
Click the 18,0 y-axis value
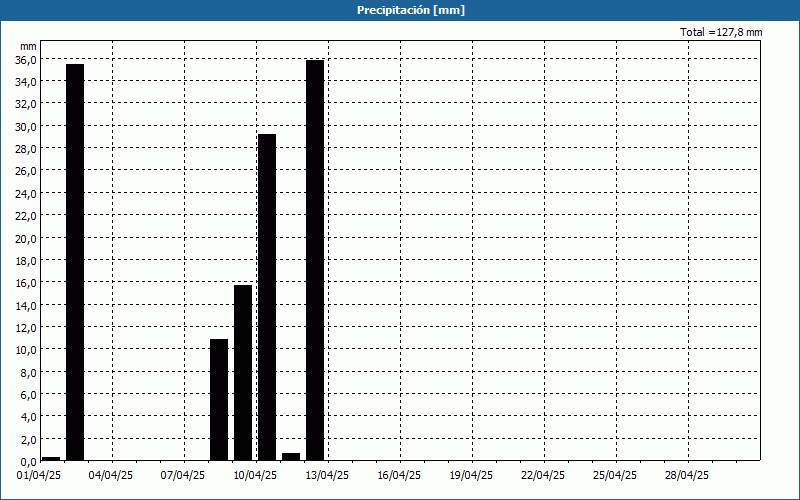click(26, 260)
